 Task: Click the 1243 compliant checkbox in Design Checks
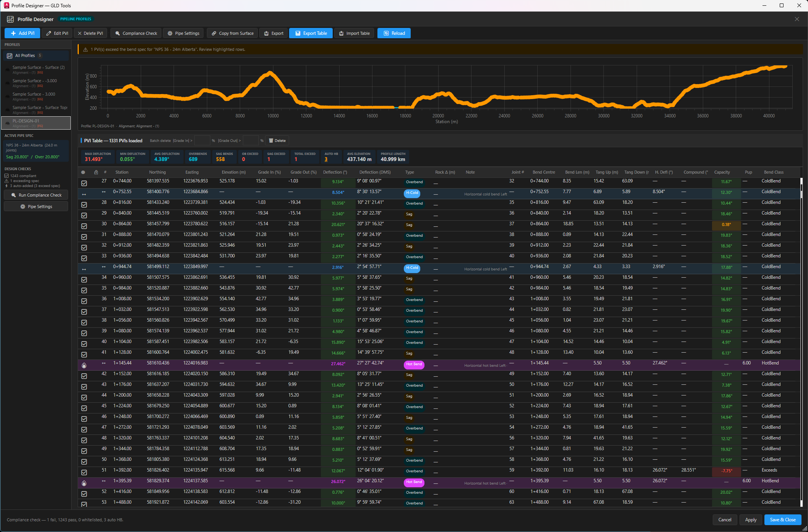pos(7,176)
